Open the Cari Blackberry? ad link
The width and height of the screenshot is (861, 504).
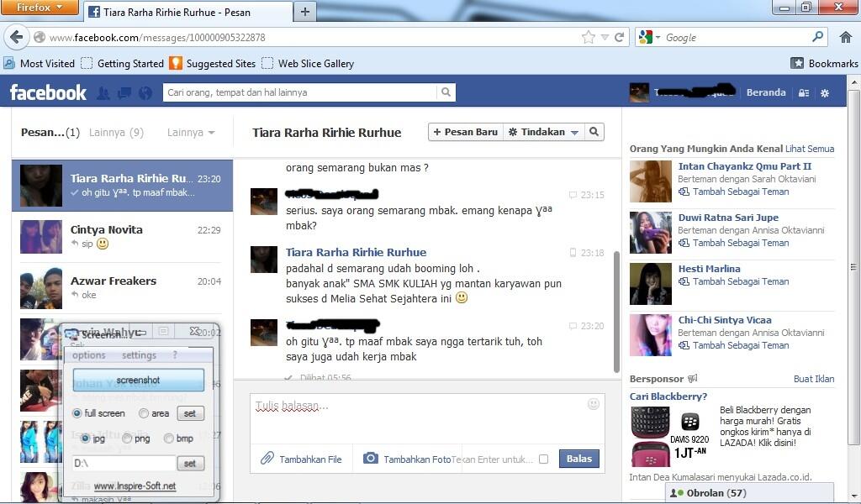point(668,396)
